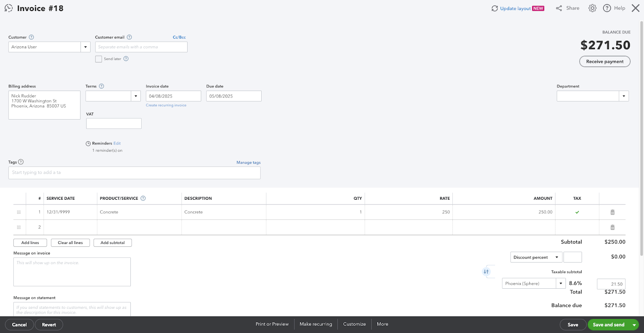Open the Save and send arrow menu
Image resolution: width=644 pixels, height=333 pixels.
634,325
